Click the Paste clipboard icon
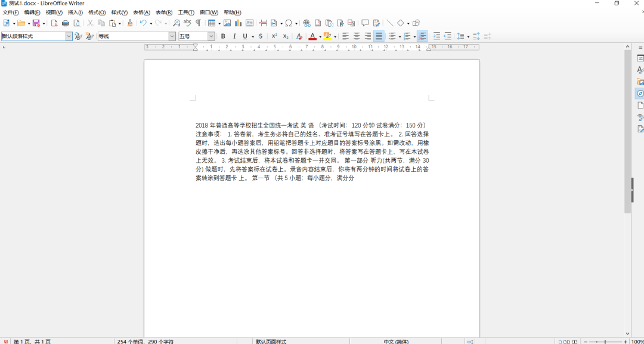This screenshot has width=644, height=344. point(112,23)
